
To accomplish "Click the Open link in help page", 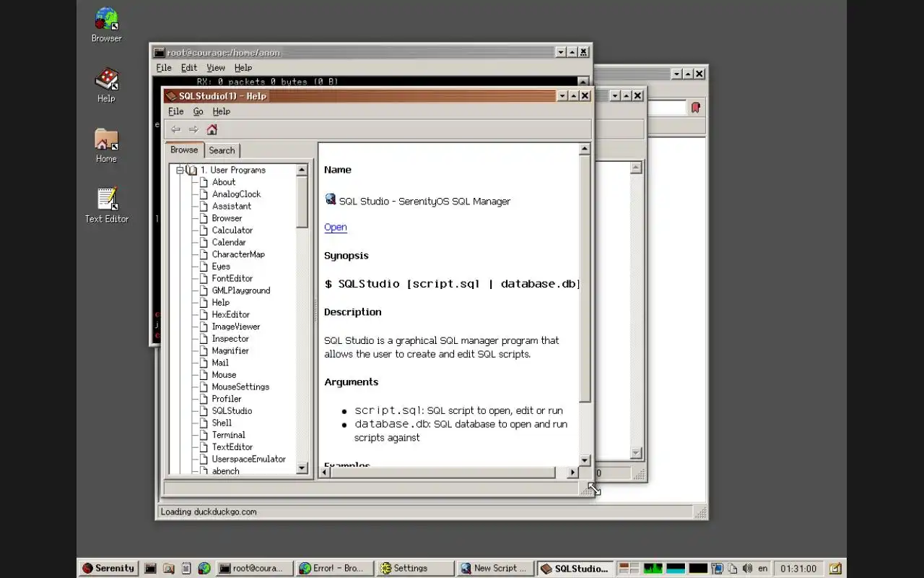I will click(x=335, y=227).
